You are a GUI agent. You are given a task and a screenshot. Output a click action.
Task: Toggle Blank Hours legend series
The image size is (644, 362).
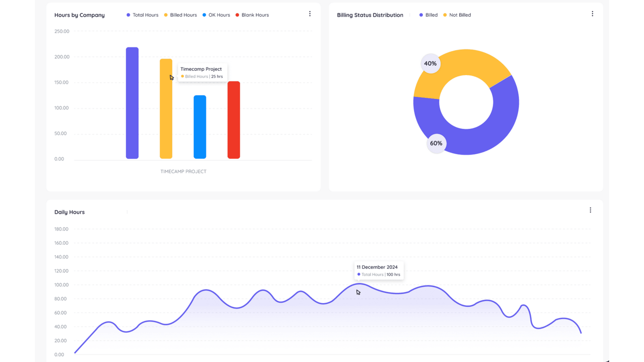[x=252, y=15]
